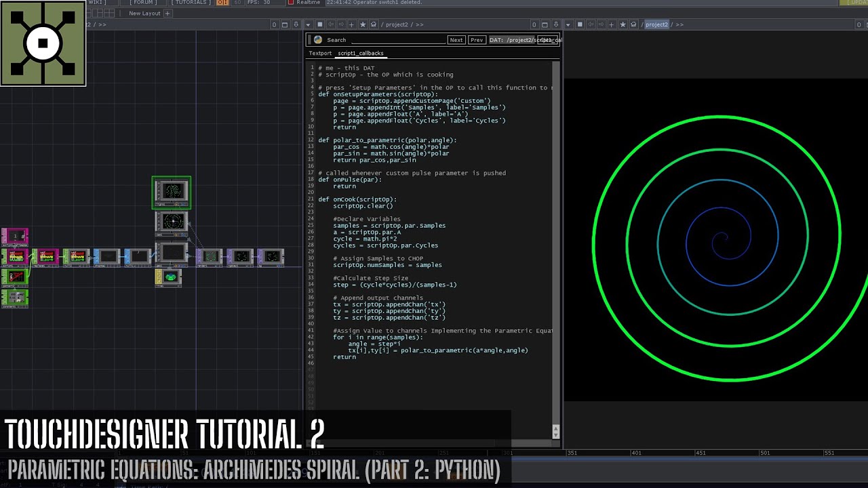868x488 pixels.
Task: Select the rightmost purple TOP node
Action: coord(270,256)
